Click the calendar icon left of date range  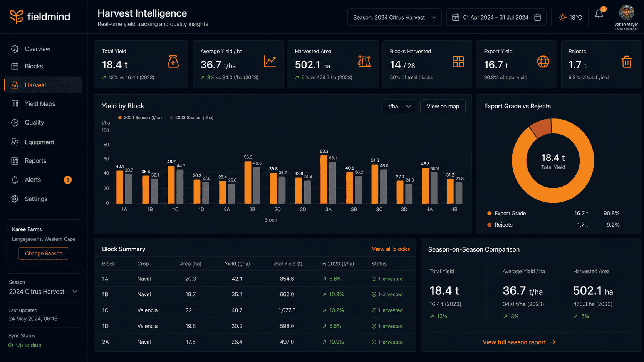(x=455, y=17)
